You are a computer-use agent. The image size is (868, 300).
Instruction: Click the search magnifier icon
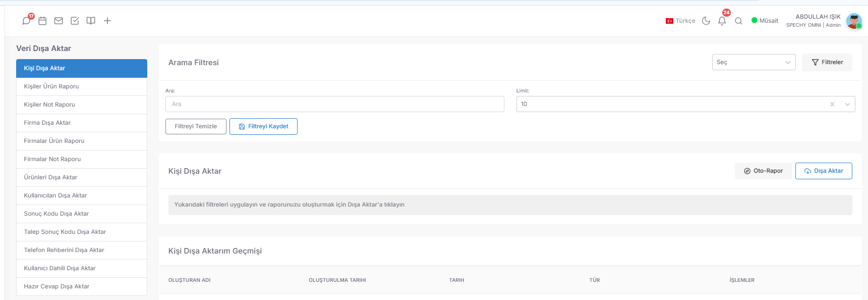tap(738, 21)
